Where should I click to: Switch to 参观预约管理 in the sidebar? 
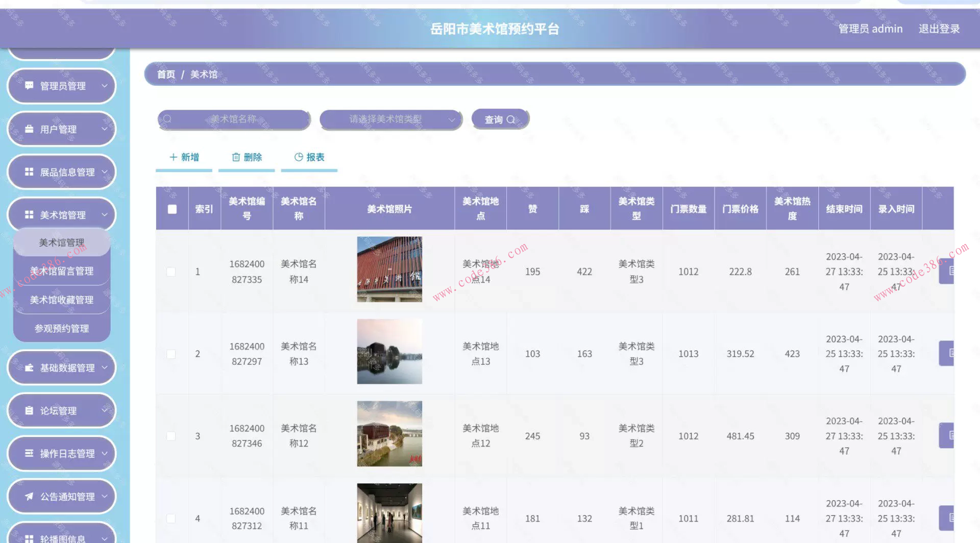coord(61,328)
